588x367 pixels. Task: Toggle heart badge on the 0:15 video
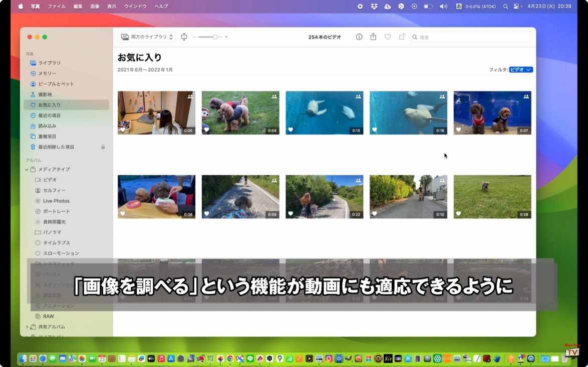point(290,130)
